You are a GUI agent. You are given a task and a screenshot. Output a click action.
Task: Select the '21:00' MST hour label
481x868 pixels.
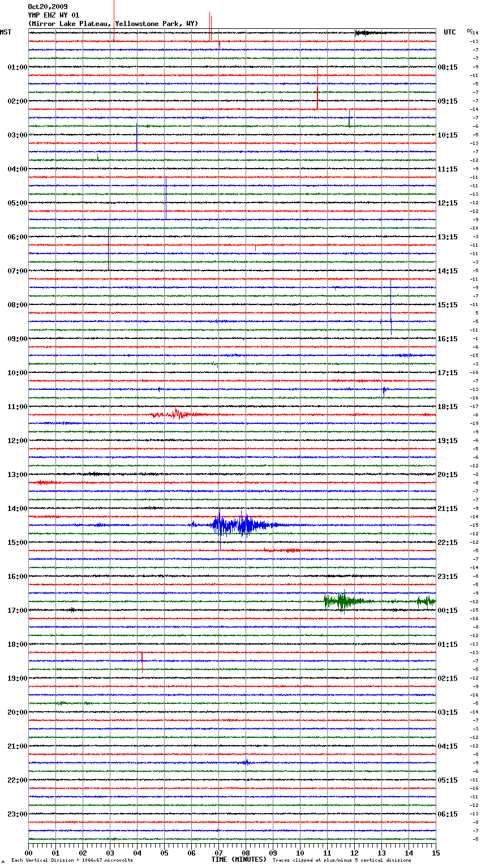(x=18, y=746)
